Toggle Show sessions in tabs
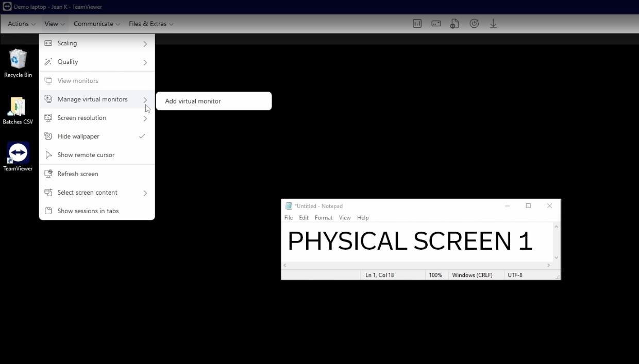Viewport: 639px width, 364px height. (97, 211)
